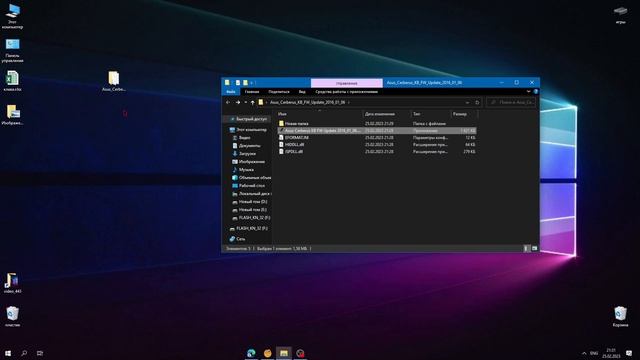Open Новый том (E:) in navigation pane
640x360 pixels.
click(x=250, y=210)
